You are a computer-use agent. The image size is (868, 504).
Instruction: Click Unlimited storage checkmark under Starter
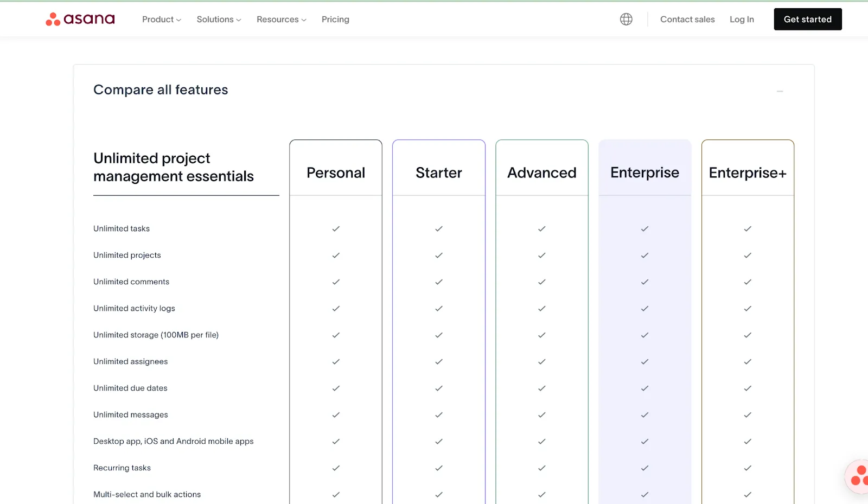[438, 335]
